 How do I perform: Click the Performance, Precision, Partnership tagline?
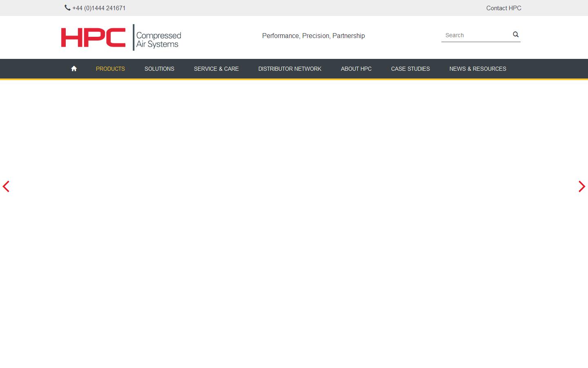coord(313,36)
